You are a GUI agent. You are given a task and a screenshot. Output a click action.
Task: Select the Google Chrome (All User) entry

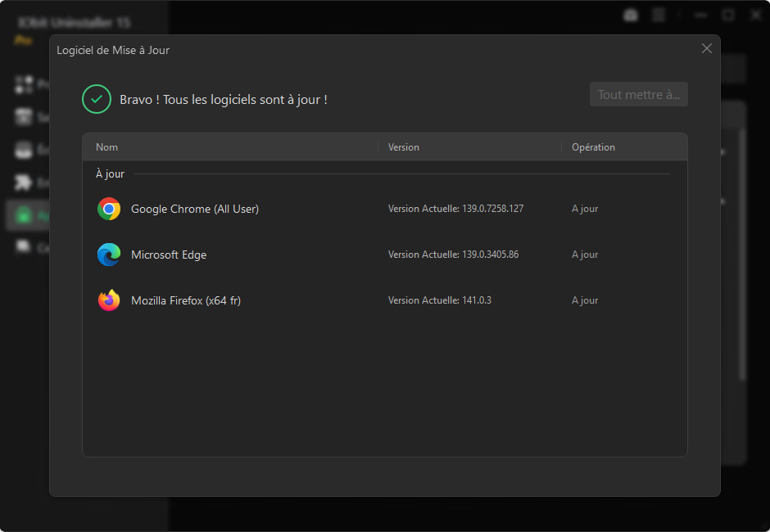pyautogui.click(x=195, y=209)
